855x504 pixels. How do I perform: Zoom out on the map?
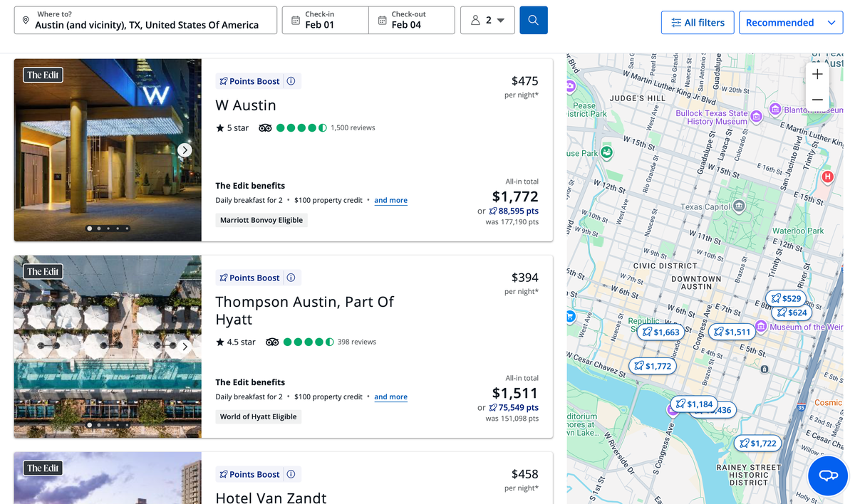pos(817,100)
